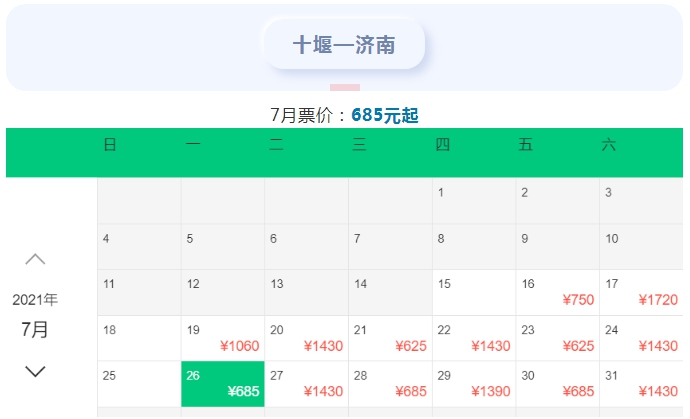This screenshot has width=690, height=419.
Task: Open the 十堰—济南 route button
Action: point(344,44)
